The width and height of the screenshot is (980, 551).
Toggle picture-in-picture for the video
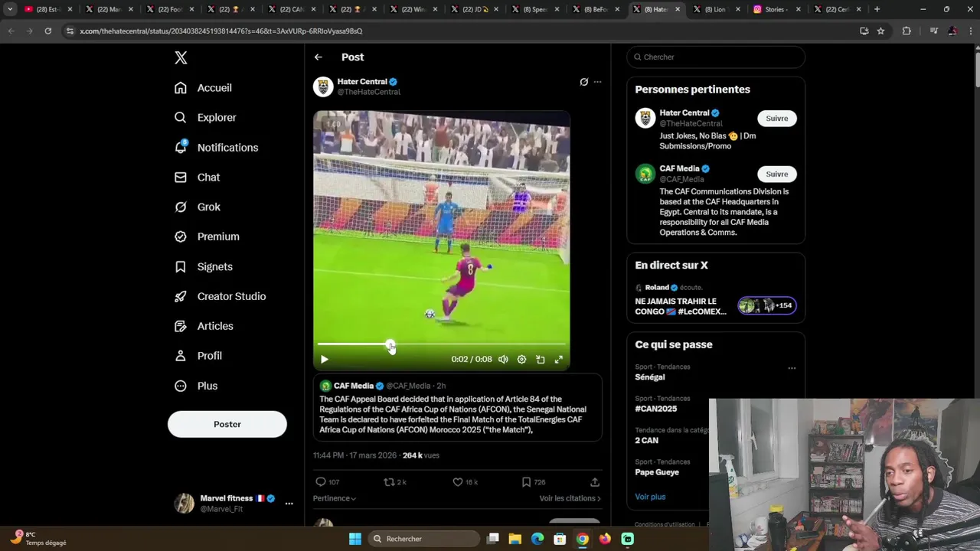tap(541, 360)
